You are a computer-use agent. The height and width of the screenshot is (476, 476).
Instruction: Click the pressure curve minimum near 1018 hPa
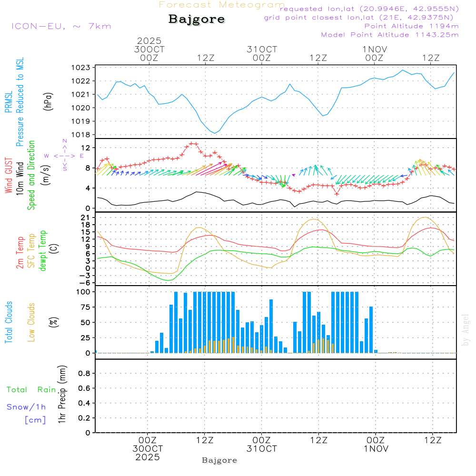pos(215,133)
